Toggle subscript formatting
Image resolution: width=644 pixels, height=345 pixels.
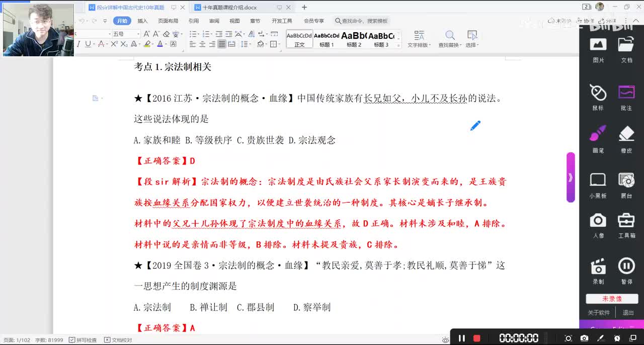click(x=124, y=44)
